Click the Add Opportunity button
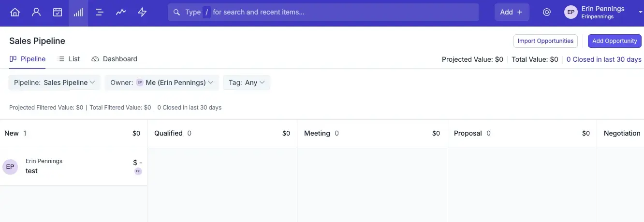This screenshot has height=222, width=644. pos(615,41)
